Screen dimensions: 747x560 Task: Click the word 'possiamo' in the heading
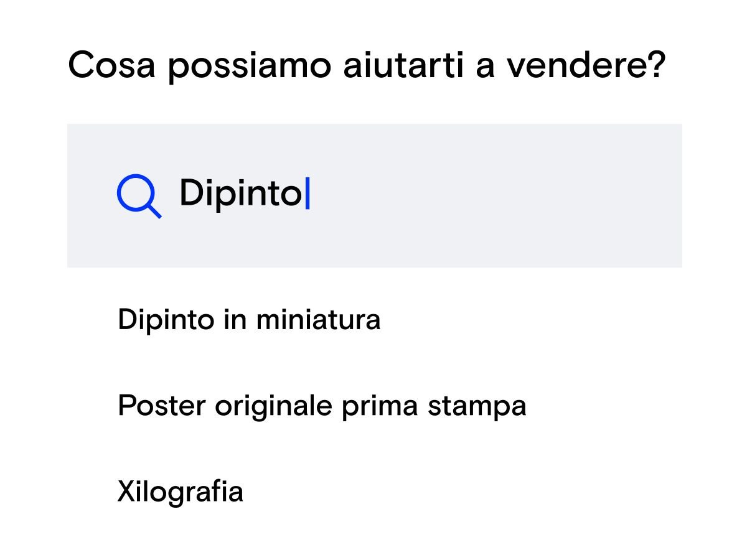(249, 67)
